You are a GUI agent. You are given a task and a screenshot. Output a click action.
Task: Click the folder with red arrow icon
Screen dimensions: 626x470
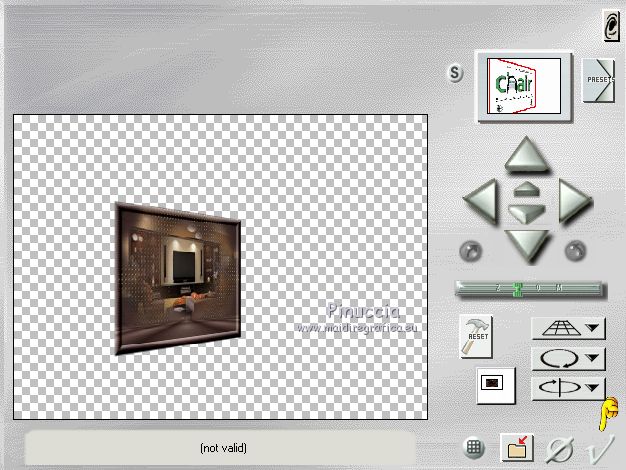click(x=517, y=448)
